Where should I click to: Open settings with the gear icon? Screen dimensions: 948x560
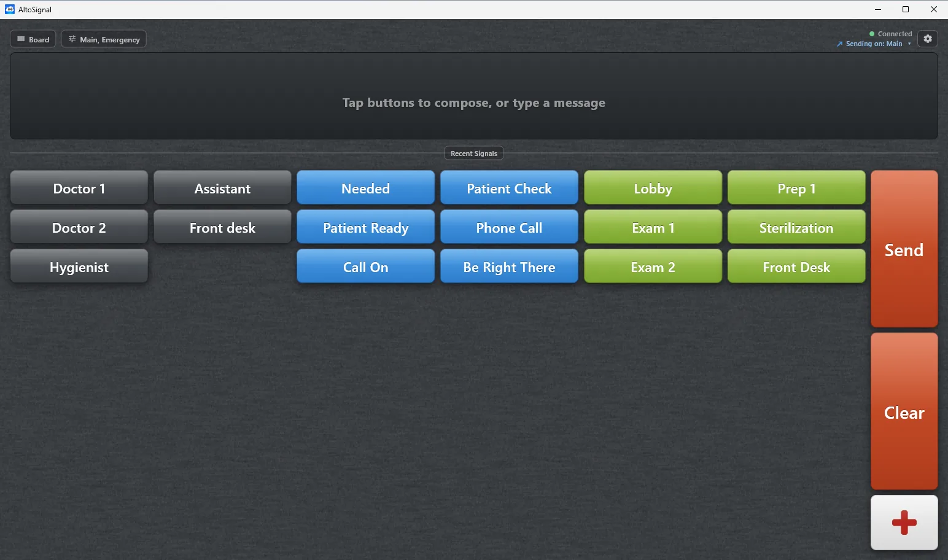927,39
